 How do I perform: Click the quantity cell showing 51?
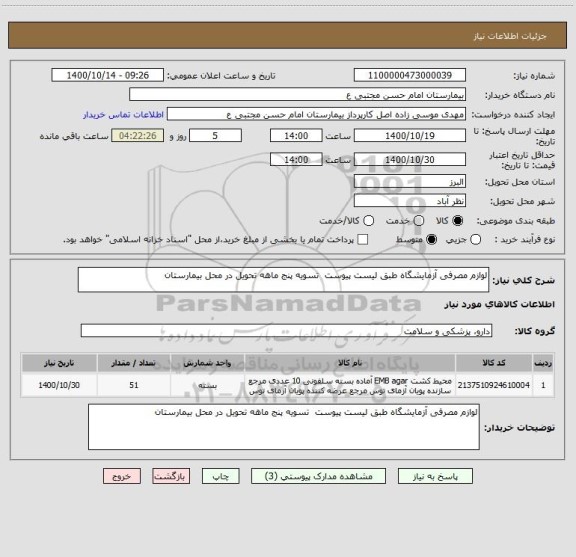click(134, 385)
